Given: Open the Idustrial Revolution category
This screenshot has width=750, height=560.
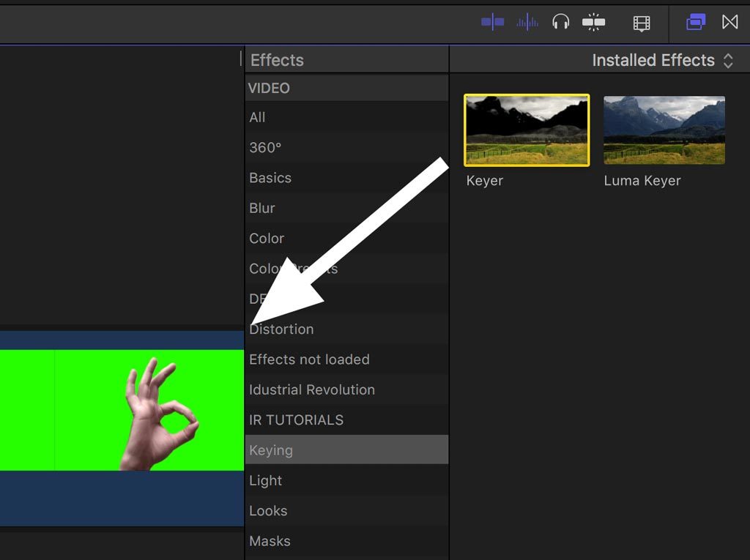Looking at the screenshot, I should click(311, 389).
